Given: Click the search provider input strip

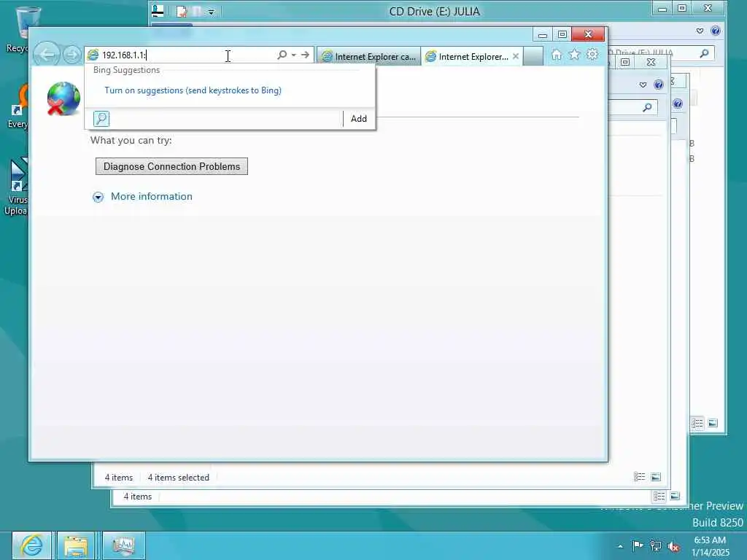Looking at the screenshot, I should 226,119.
